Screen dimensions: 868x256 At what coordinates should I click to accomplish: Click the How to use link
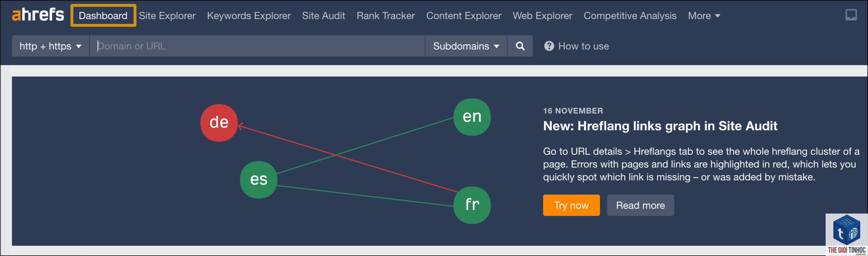click(584, 46)
